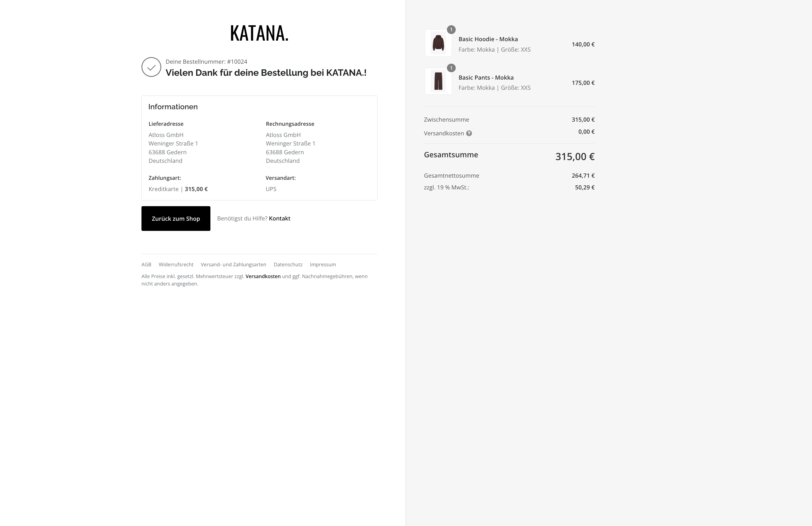Click the Basic Hoodie - Mokka title
This screenshot has width=812, height=526.
pyautogui.click(x=488, y=39)
